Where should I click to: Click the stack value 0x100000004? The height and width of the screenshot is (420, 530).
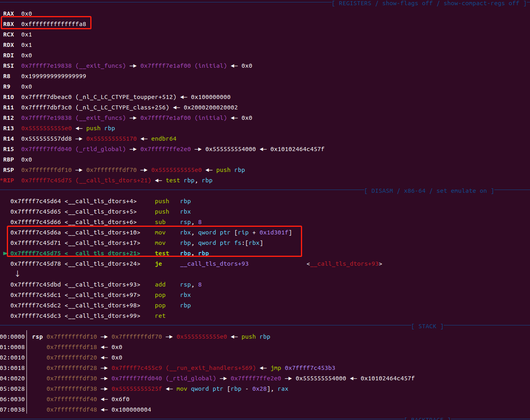pyautogui.click(x=131, y=410)
